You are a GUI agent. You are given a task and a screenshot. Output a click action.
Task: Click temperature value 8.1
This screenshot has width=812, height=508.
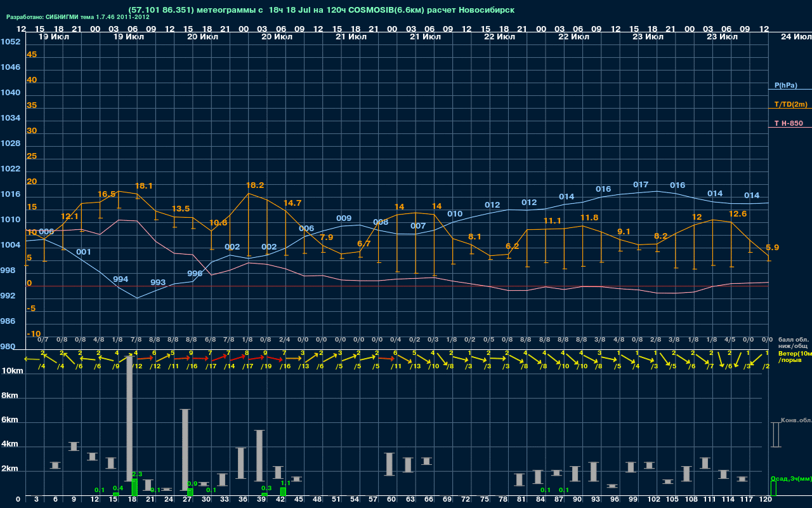point(475,236)
